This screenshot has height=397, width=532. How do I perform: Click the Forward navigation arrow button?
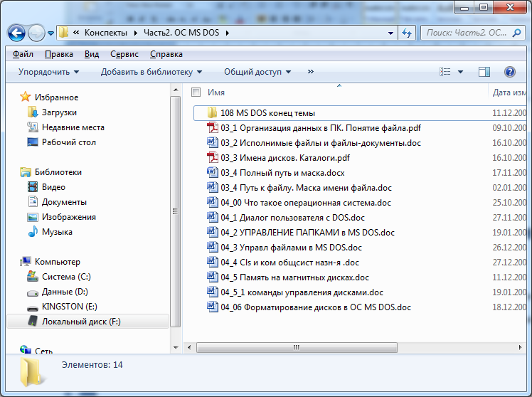click(37, 33)
